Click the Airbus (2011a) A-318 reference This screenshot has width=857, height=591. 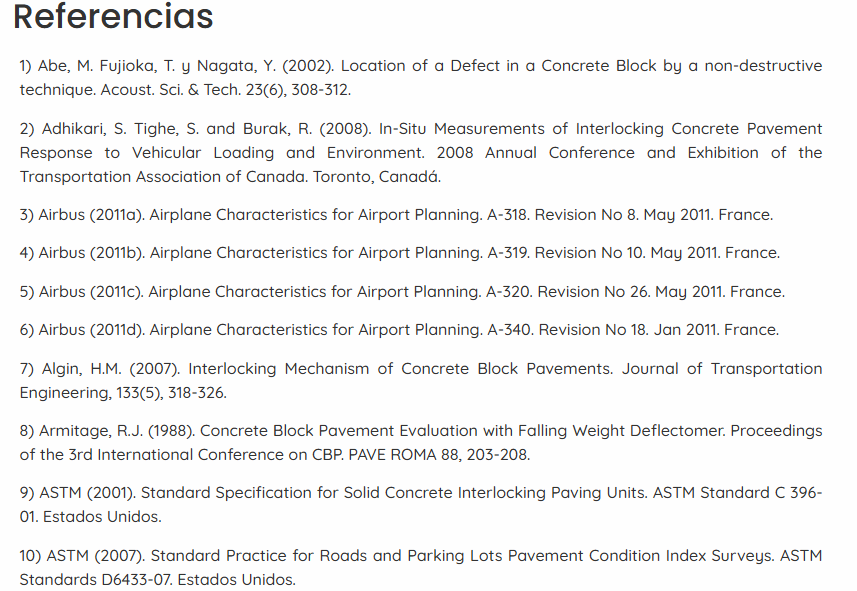click(396, 215)
